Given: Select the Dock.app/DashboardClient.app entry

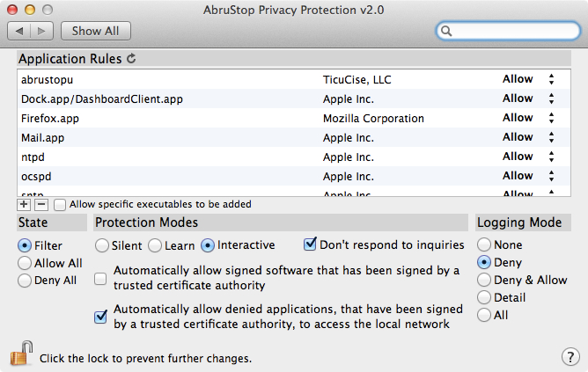Looking at the screenshot, I should [294, 98].
